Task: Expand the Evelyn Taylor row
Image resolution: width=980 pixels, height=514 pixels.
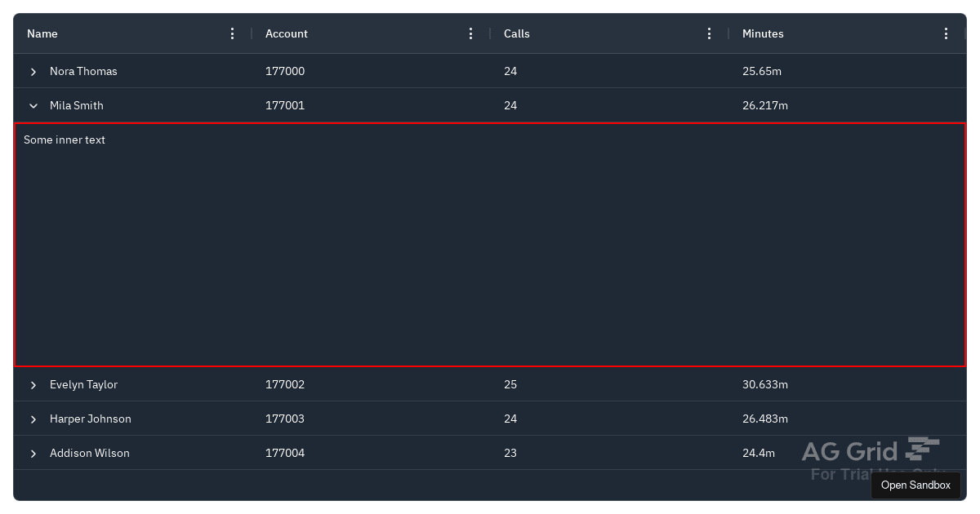Action: (x=33, y=385)
